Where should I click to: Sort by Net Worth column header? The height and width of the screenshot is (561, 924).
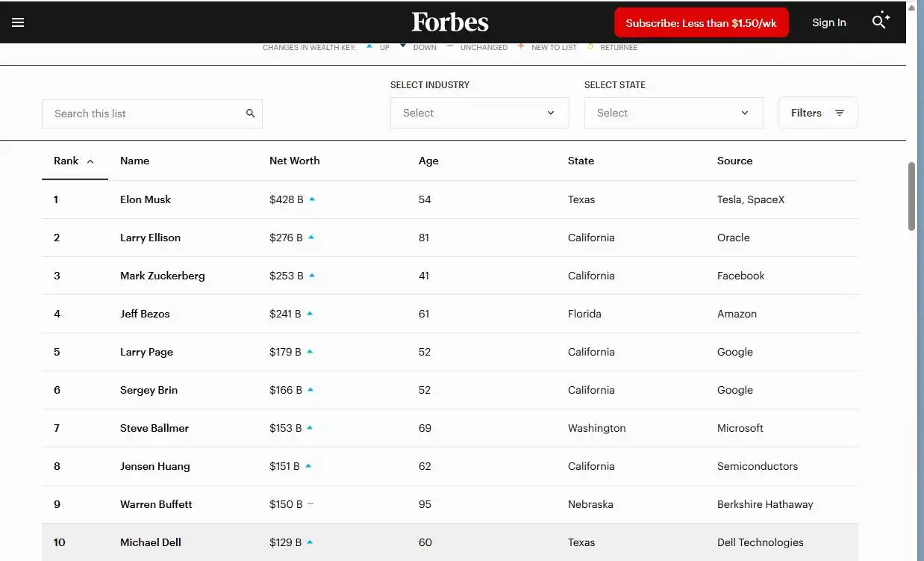point(294,161)
